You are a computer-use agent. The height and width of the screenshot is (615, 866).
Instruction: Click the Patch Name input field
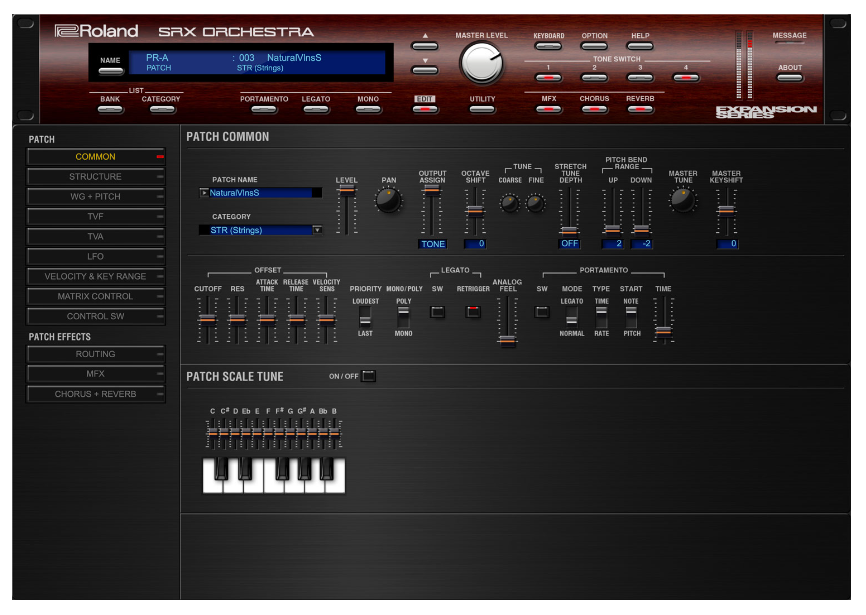tap(261, 193)
